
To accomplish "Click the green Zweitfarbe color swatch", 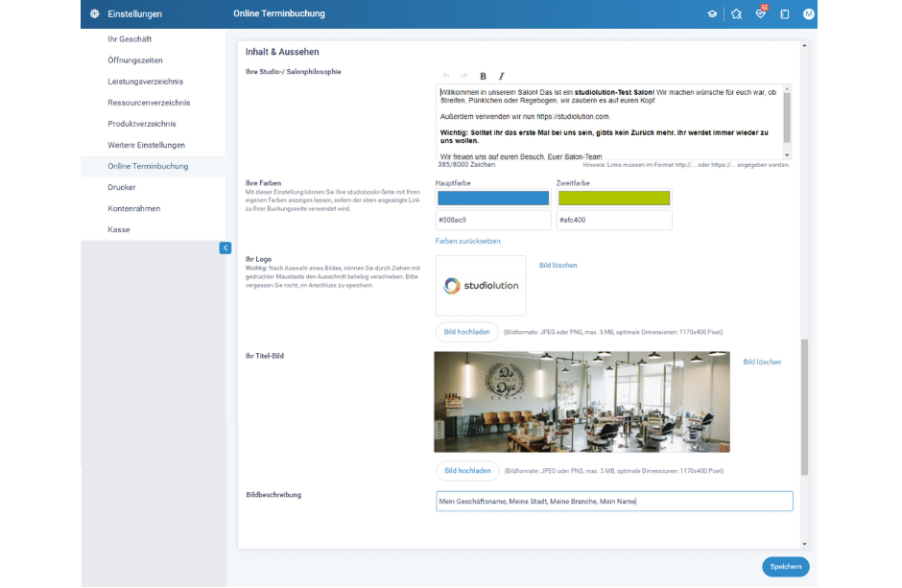I will [614, 199].
